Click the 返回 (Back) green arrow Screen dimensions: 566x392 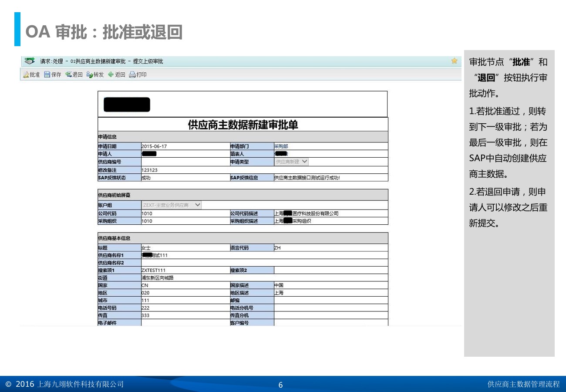111,74
